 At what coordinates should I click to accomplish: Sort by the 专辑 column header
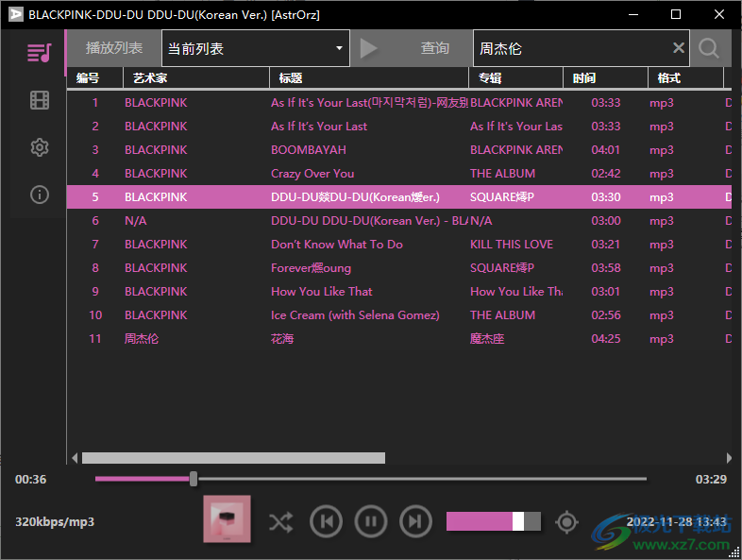(x=515, y=77)
